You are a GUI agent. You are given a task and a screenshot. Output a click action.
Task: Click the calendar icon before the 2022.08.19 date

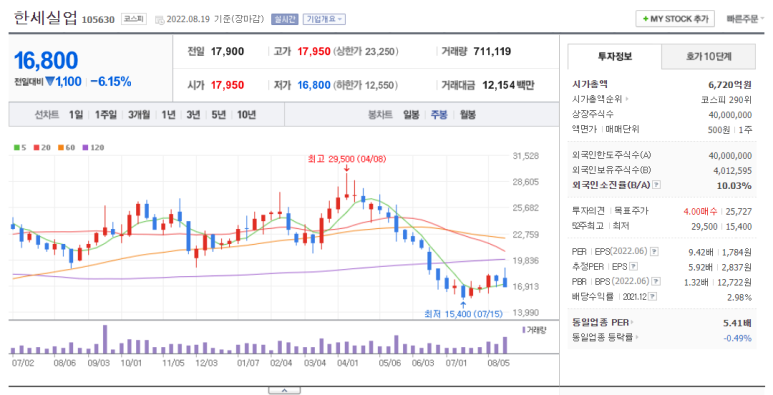point(159,20)
